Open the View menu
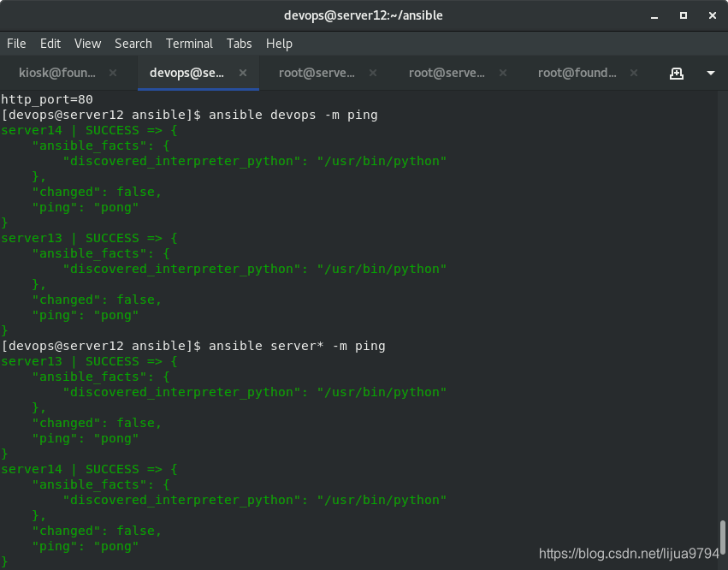The width and height of the screenshot is (728, 570). (88, 44)
